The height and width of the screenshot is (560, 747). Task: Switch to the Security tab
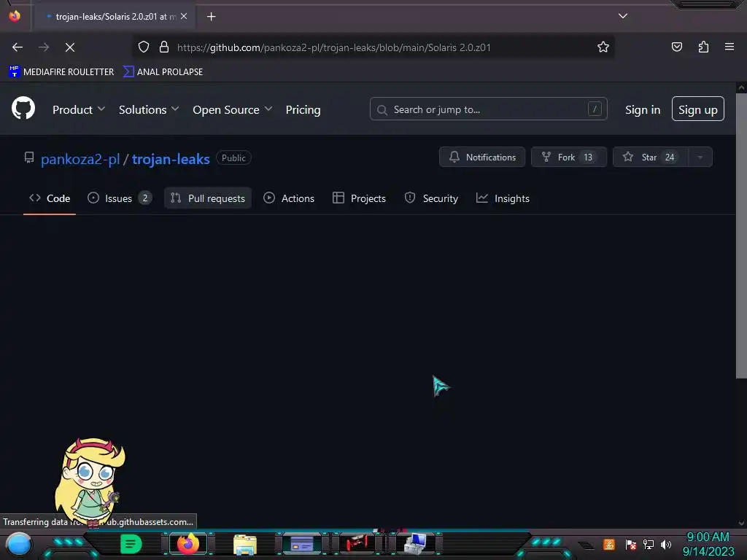[x=431, y=198]
